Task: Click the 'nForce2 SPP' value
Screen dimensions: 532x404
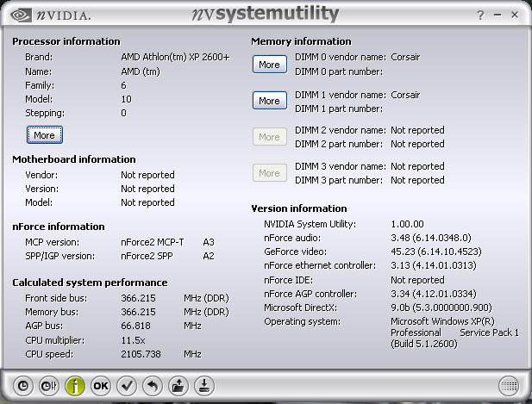Action: point(147,256)
